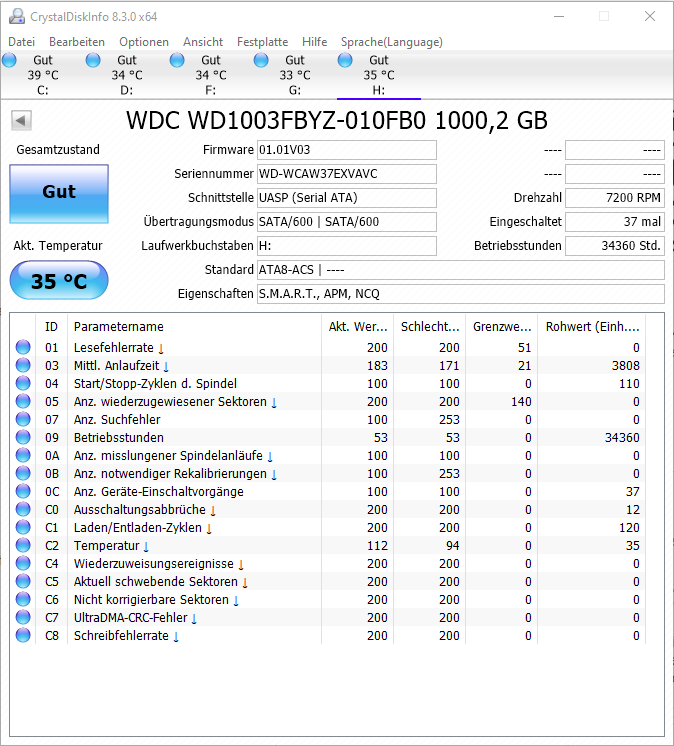Click status orb of wiederzugewiesener Sektoren row
This screenshot has width=674, height=746.
coord(23,402)
